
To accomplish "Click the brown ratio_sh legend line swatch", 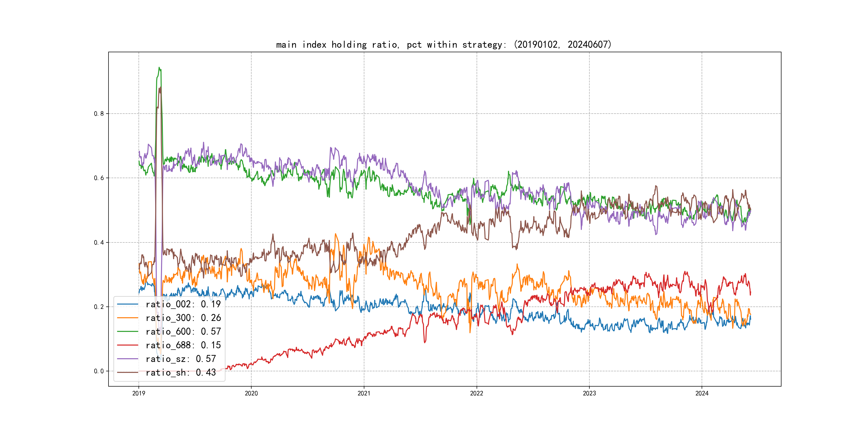I will coord(128,372).
